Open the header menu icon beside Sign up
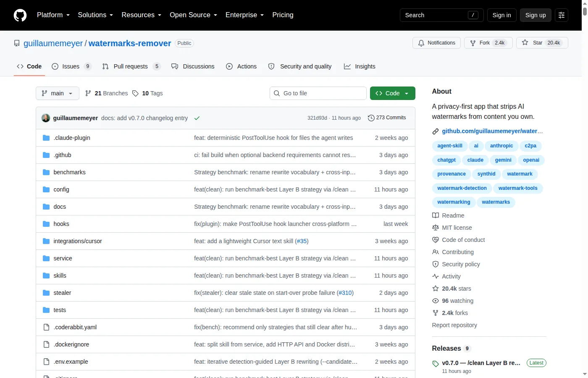Viewport: 588px width, 378px height. pyautogui.click(x=562, y=15)
